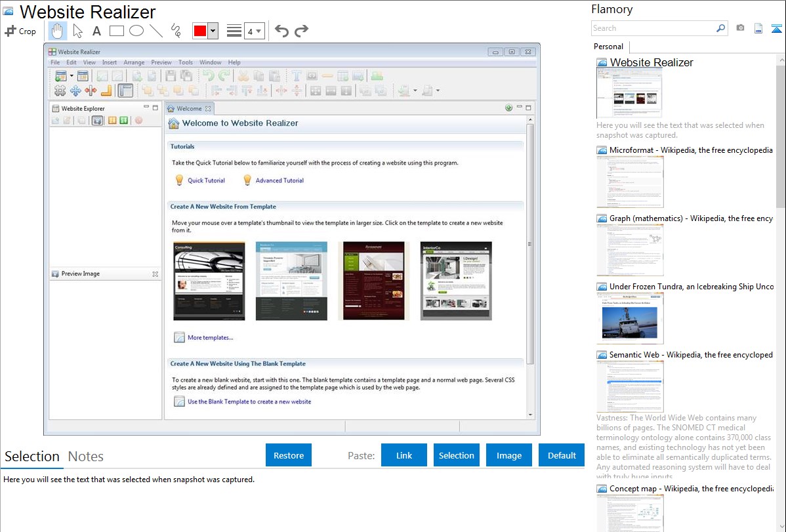Close the Preview Image panel
Viewport: 786px width, 532px height.
[155, 274]
